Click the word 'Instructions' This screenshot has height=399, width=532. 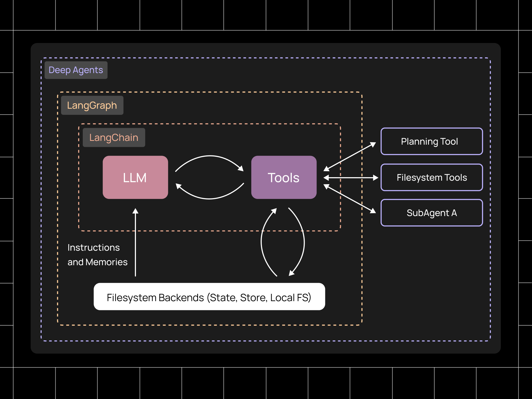94,247
